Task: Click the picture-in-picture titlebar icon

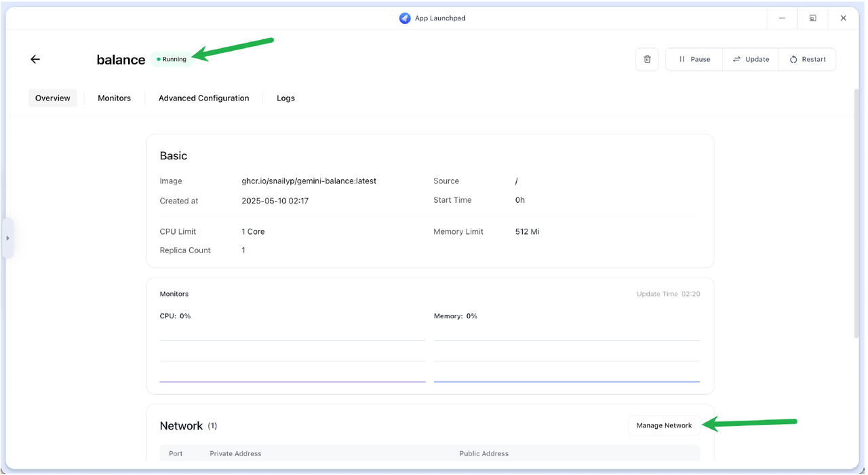Action: click(812, 18)
